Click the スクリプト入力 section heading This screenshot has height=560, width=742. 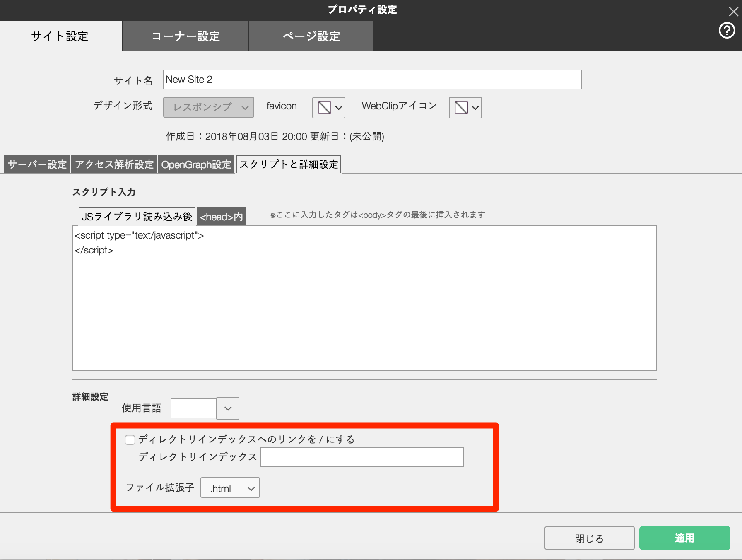(104, 192)
